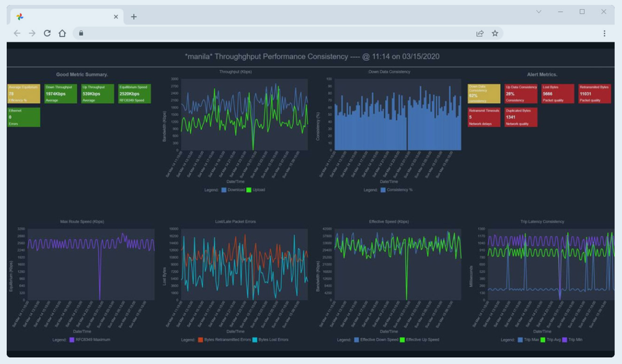Click the manila Throughput Performance Consistency header
Screen dimensions: 622x364
tap(312, 57)
